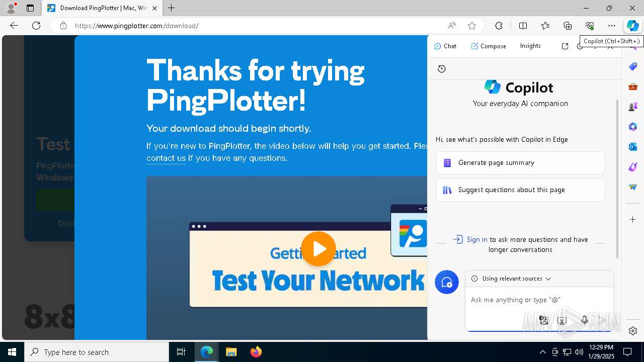Open Games chess sidebar icon
The height and width of the screenshot is (362, 644).
pyautogui.click(x=633, y=107)
